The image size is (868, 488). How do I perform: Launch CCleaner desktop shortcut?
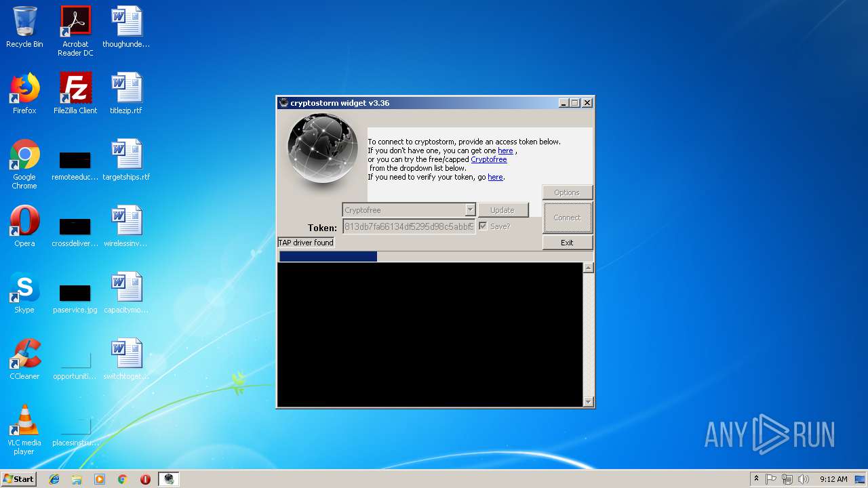coord(24,359)
